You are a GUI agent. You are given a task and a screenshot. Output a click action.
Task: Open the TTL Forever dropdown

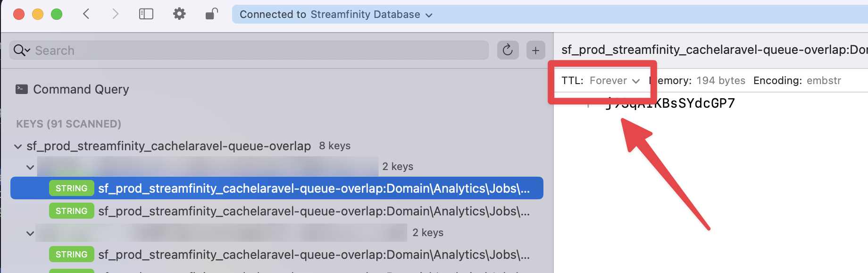click(x=615, y=81)
